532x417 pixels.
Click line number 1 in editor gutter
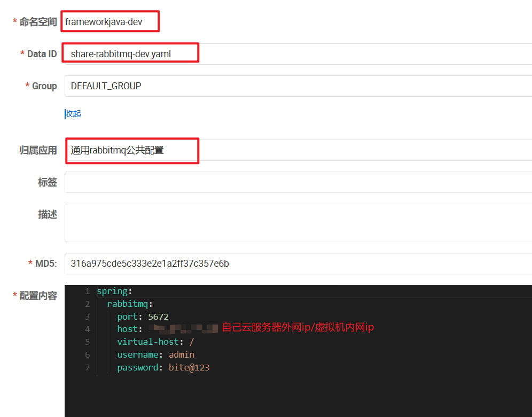[x=88, y=291]
